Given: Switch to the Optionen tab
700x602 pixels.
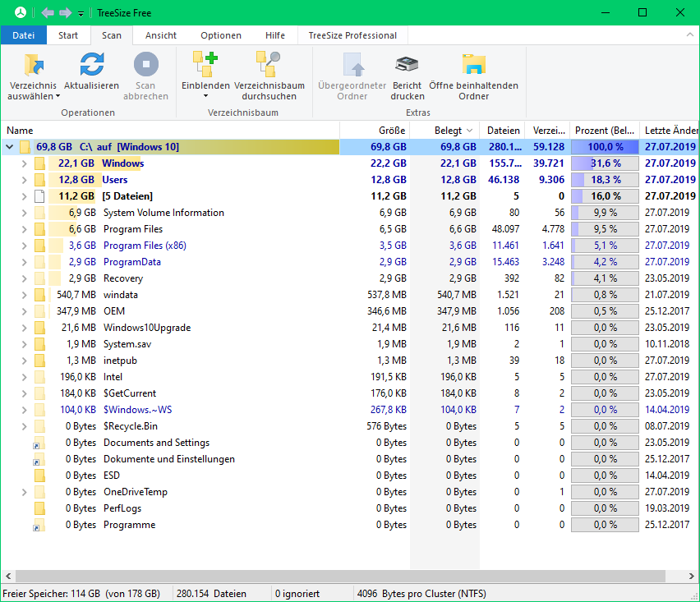Looking at the screenshot, I should tap(221, 35).
